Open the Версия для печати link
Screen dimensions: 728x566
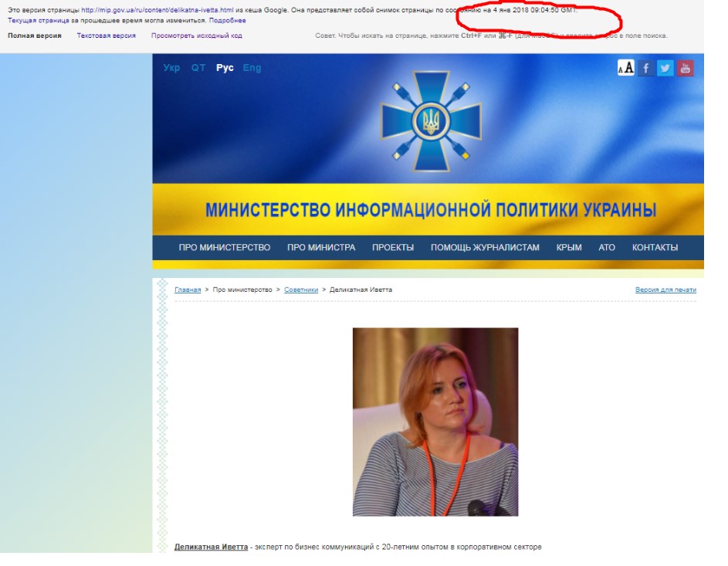coord(665,290)
